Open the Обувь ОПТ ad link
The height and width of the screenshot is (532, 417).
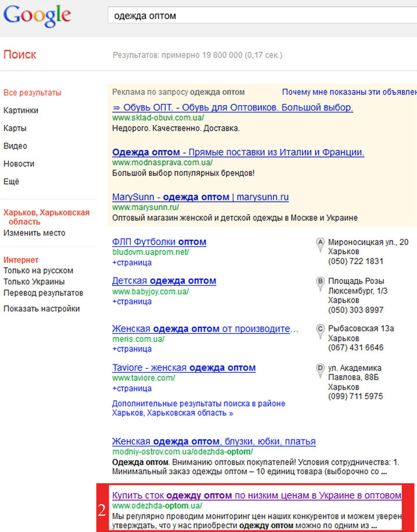pos(233,107)
